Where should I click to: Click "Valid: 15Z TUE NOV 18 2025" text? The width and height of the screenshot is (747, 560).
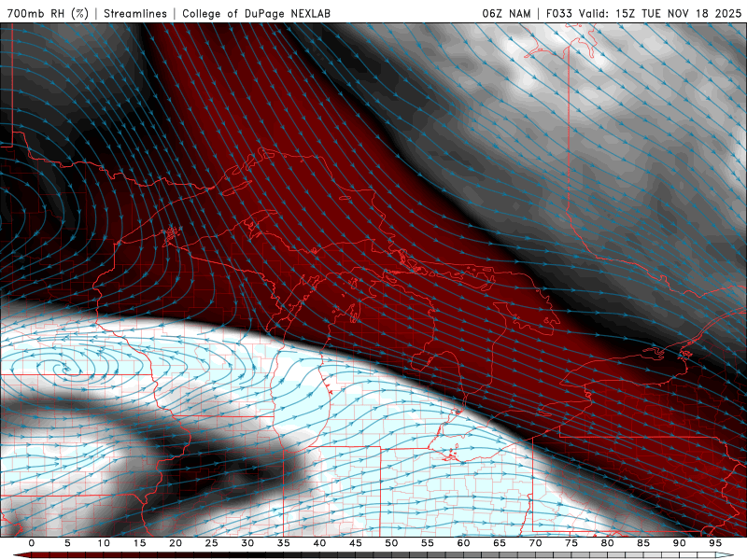coord(660,13)
